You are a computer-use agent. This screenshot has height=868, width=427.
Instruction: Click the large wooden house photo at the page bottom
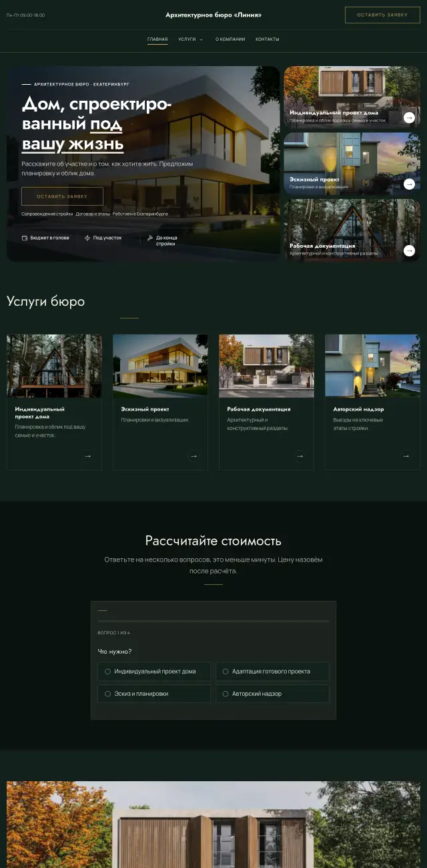[x=213, y=825]
